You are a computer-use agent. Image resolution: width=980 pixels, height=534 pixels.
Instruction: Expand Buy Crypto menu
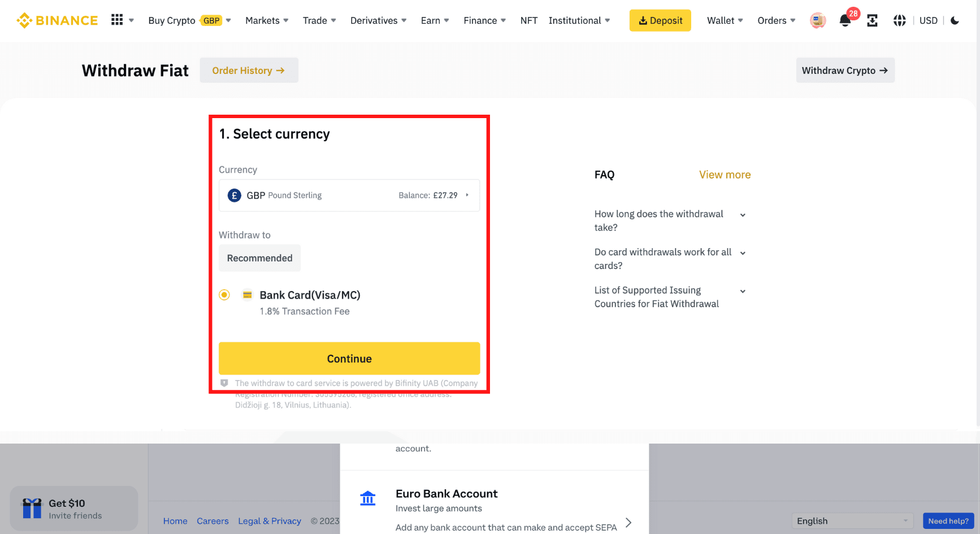(189, 20)
